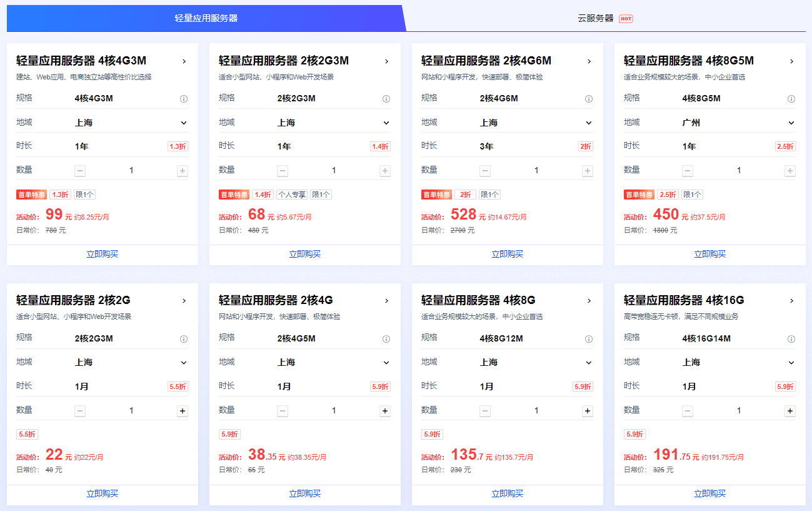The width and height of the screenshot is (812, 511).
Task: Switch to the 云服务器 tab
Action: click(x=605, y=18)
